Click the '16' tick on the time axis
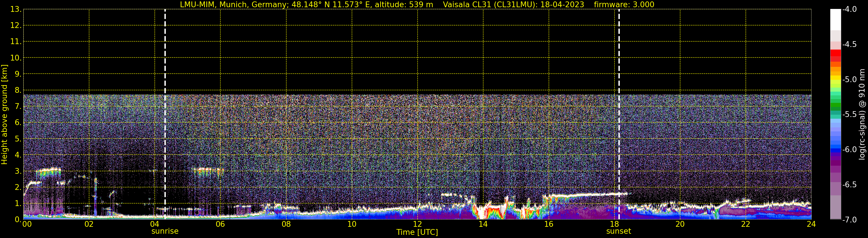This screenshot has width=868, height=238. [549, 224]
